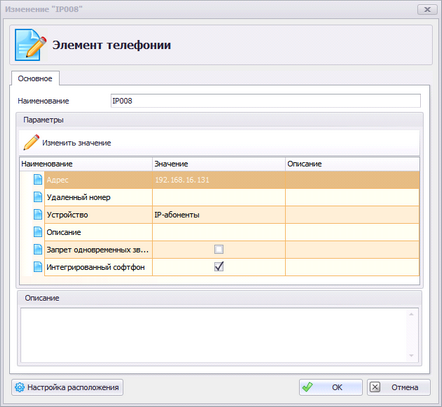
Task: Click the icon beside Интегрированный софтфон
Action: (38, 267)
